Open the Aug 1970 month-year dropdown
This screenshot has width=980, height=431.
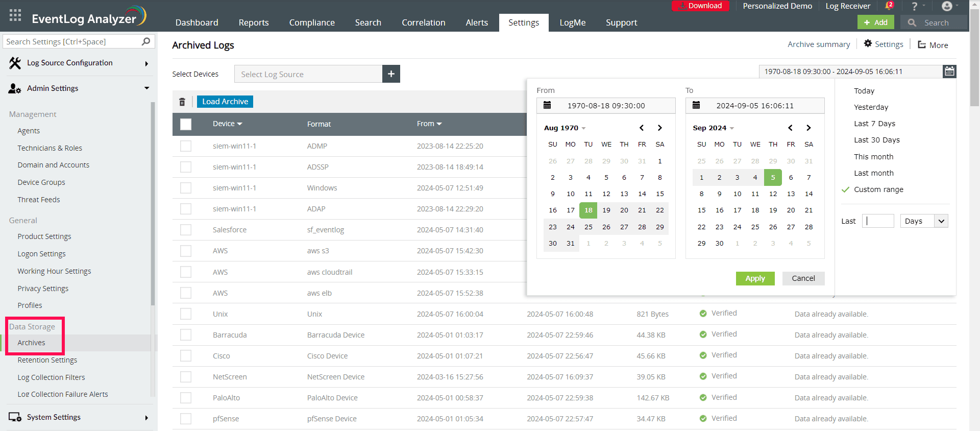pyautogui.click(x=565, y=128)
